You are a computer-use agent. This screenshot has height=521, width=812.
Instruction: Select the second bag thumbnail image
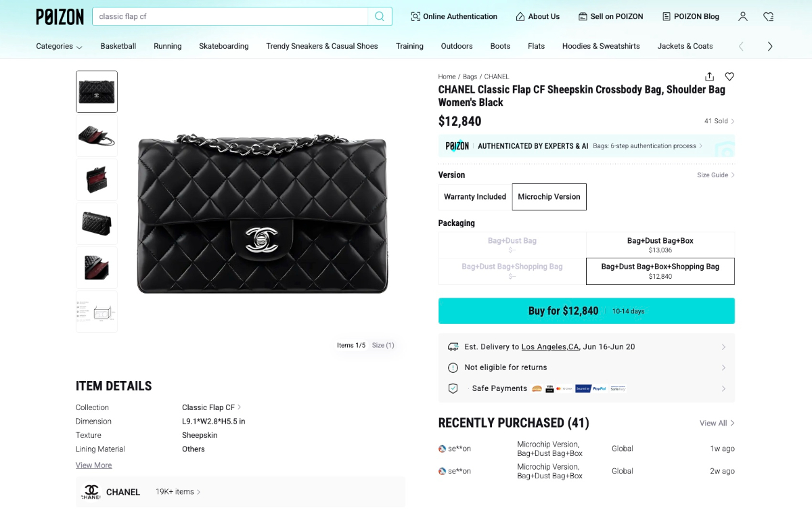[x=97, y=136]
